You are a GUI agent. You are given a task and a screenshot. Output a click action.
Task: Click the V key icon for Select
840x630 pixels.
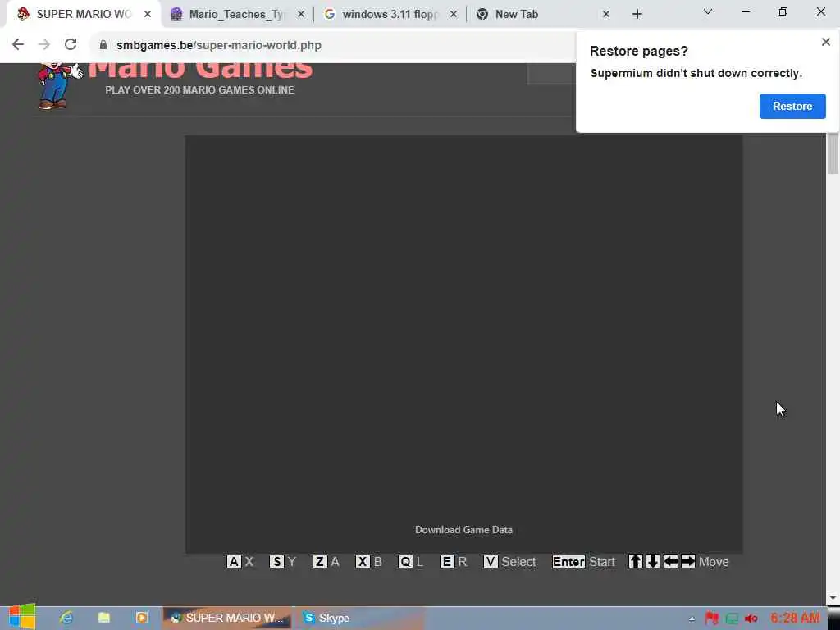coord(491,561)
